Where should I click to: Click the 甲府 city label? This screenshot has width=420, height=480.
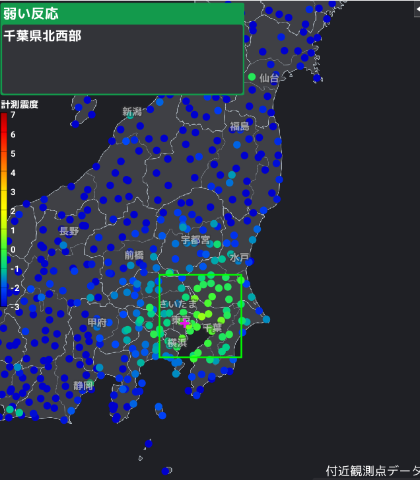[97, 322]
